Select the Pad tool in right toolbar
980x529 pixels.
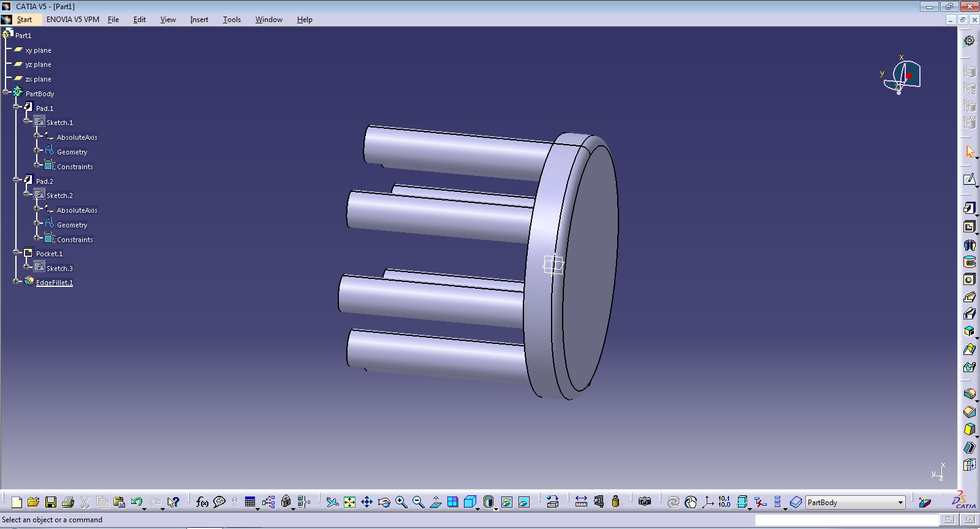click(x=969, y=208)
